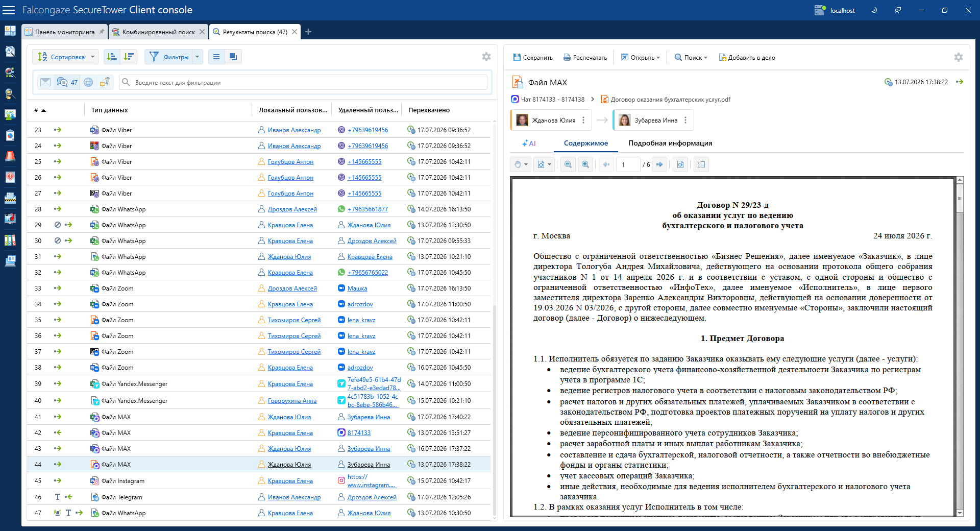Viewport: 980px width, 531px height.
Task: Open document preview panel settings gear
Action: pyautogui.click(x=959, y=57)
